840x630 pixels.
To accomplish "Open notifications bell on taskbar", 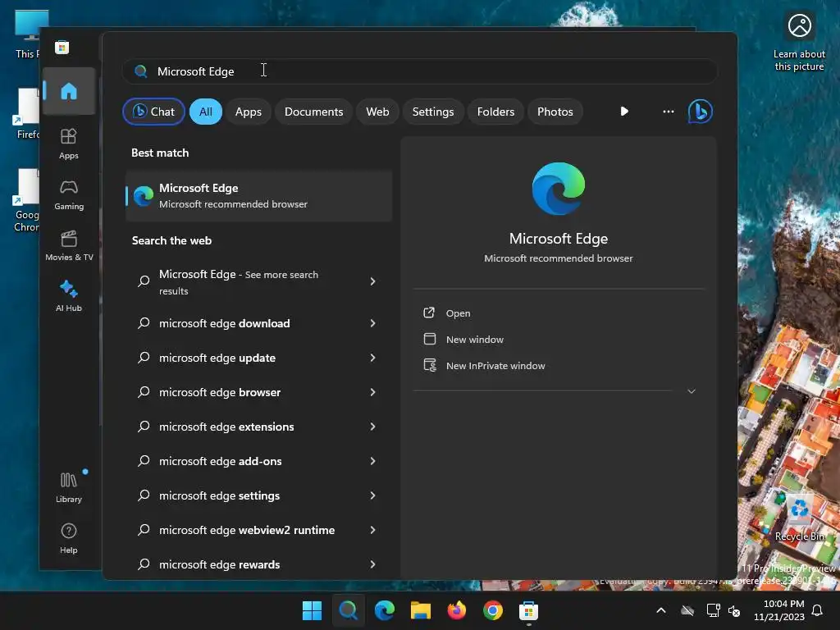I will pos(817,610).
